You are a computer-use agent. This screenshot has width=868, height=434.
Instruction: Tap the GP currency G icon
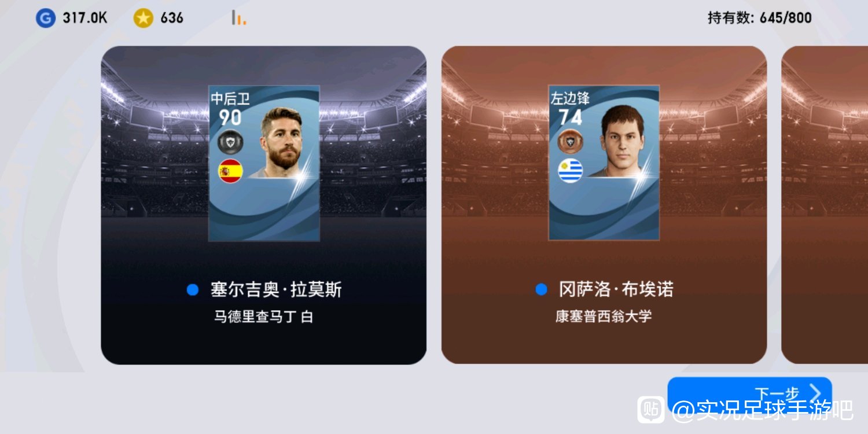click(x=45, y=19)
